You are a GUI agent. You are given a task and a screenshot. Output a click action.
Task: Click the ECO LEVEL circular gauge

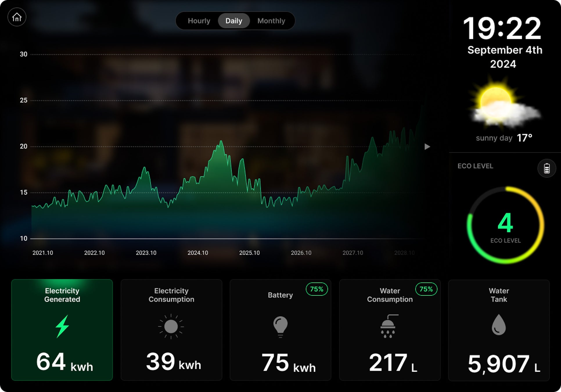[x=505, y=225]
